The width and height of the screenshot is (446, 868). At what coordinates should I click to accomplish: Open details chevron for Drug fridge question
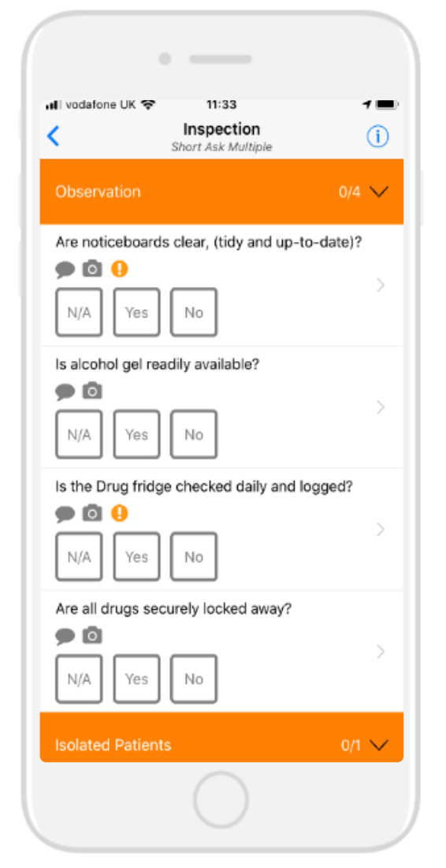(380, 530)
